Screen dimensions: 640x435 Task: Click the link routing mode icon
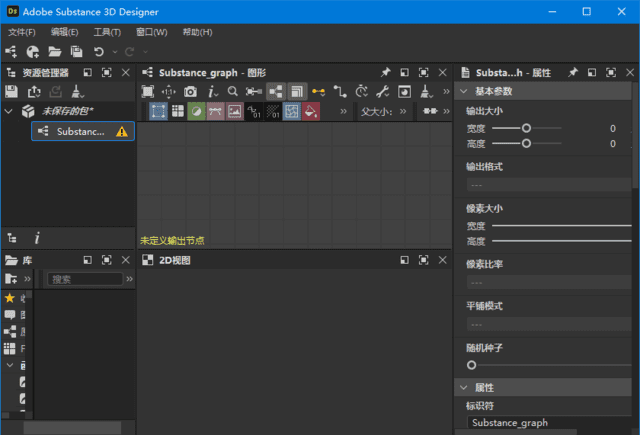340,91
